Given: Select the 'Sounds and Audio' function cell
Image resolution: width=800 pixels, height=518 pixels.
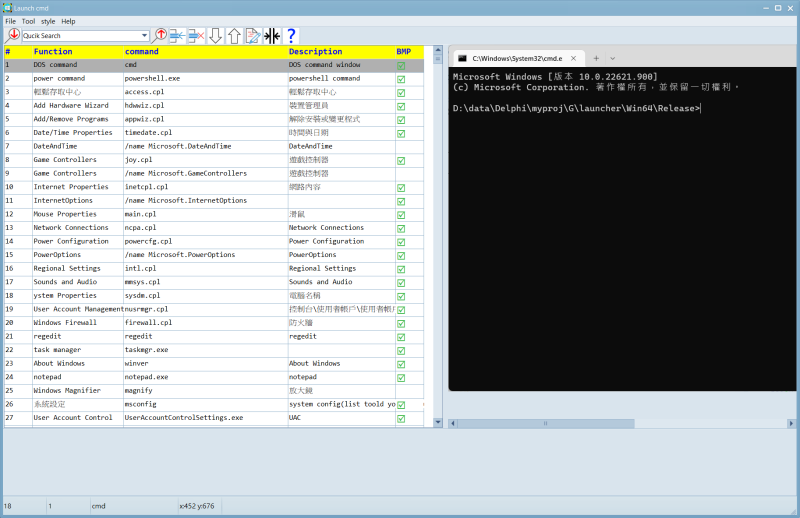Looking at the screenshot, I should (78, 282).
